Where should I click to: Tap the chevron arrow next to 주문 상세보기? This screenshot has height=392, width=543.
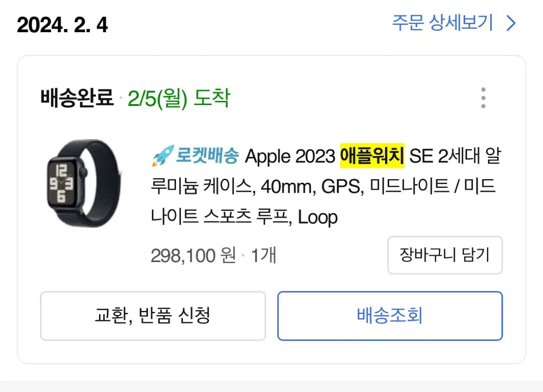click(511, 24)
